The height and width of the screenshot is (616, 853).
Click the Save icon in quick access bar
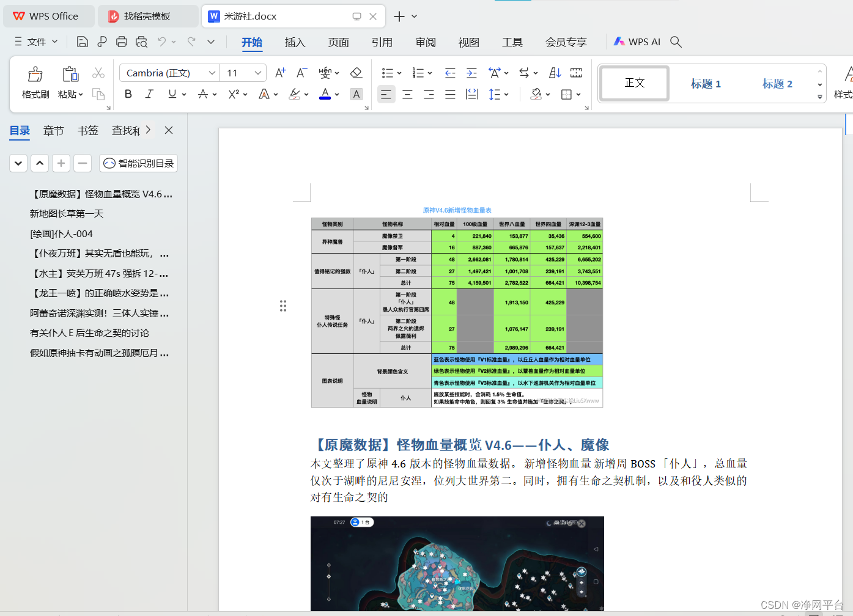[82, 42]
